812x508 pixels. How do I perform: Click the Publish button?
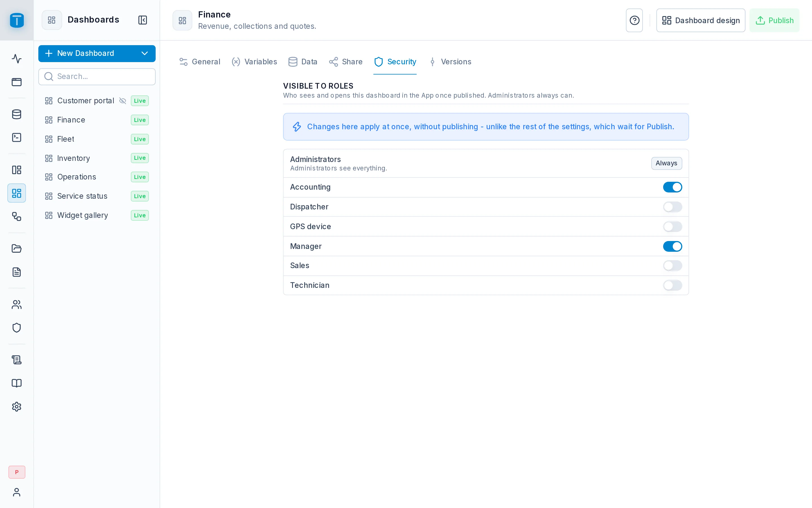point(775,21)
